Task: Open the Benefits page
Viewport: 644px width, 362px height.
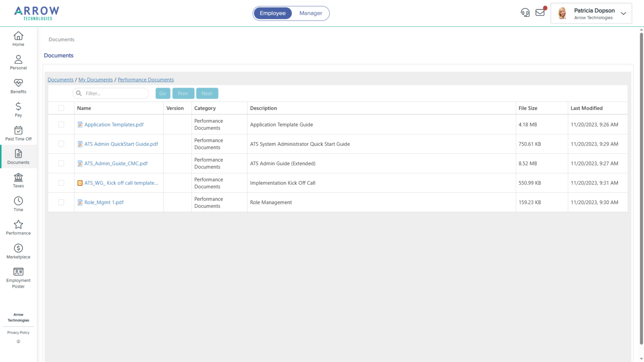Action: (x=18, y=86)
